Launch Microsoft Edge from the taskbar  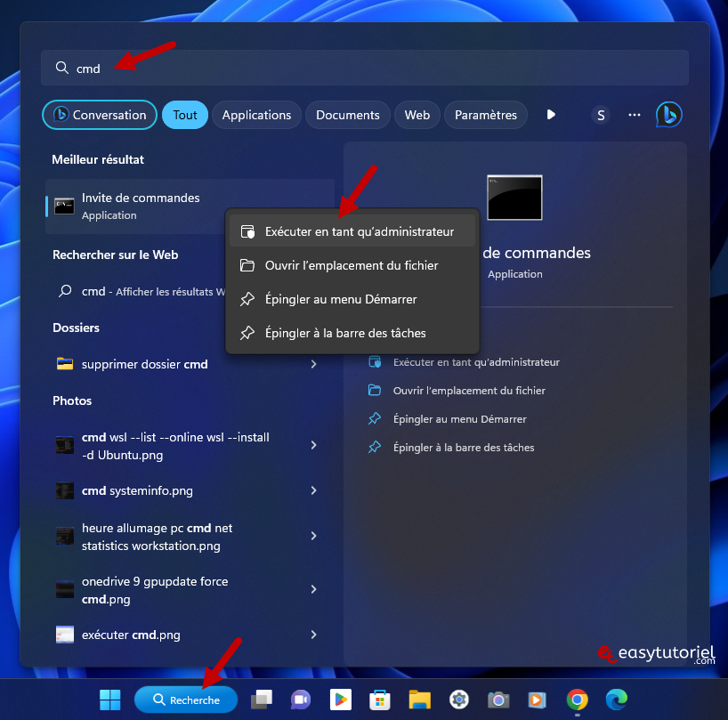(x=617, y=700)
